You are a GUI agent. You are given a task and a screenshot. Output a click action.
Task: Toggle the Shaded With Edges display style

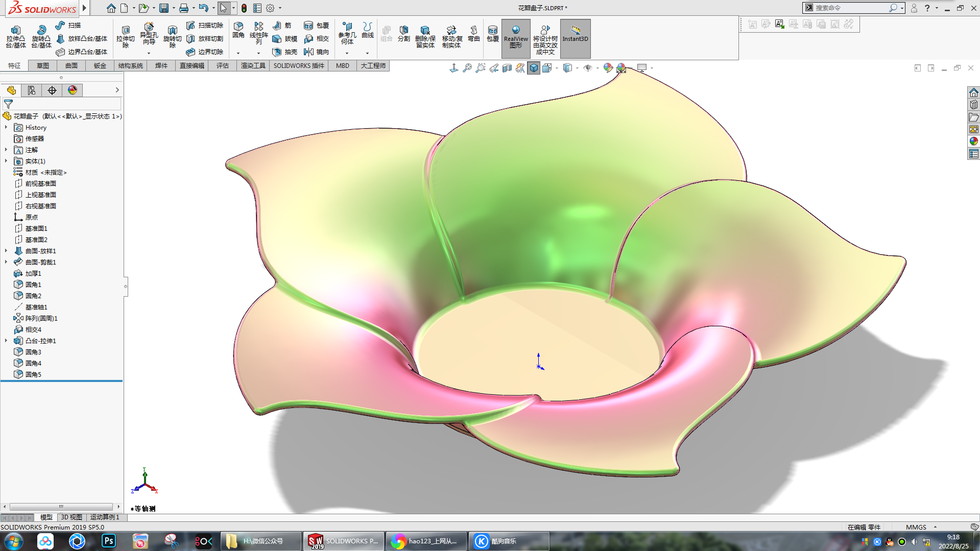(x=534, y=68)
